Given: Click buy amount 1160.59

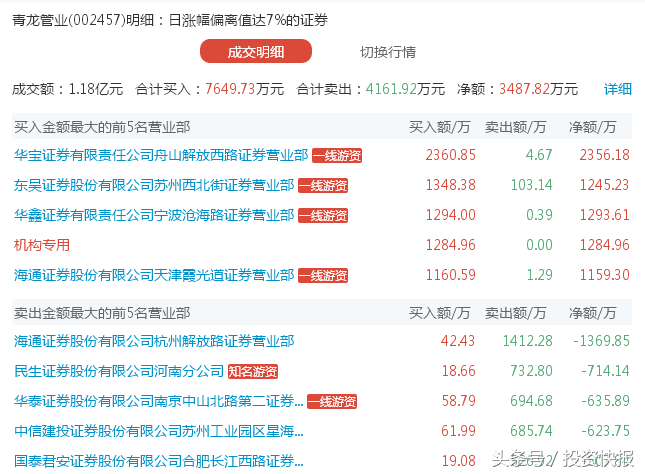Looking at the screenshot, I should pos(450,275).
